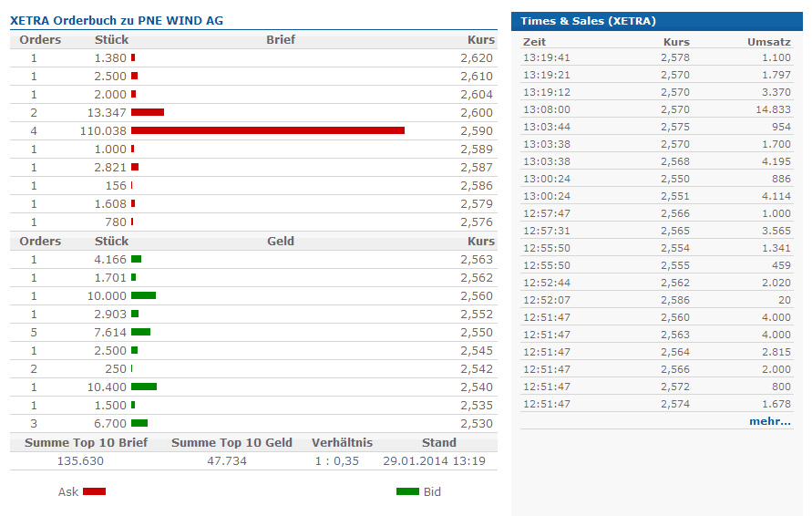Image resolution: width=812 pixels, height=516 pixels.
Task: Click the 2,586 trade price at 12:52:07
Action: (x=675, y=300)
